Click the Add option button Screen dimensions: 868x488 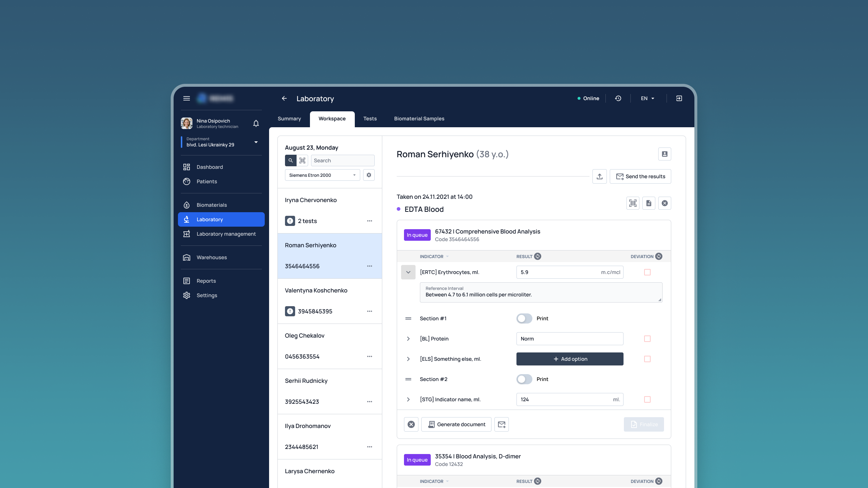[570, 359]
